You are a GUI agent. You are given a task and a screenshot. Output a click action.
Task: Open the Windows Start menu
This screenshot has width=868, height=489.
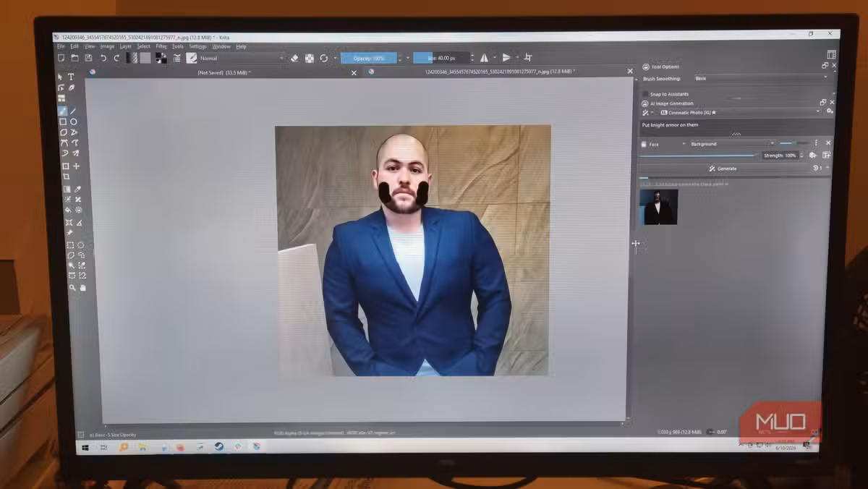pos(84,448)
